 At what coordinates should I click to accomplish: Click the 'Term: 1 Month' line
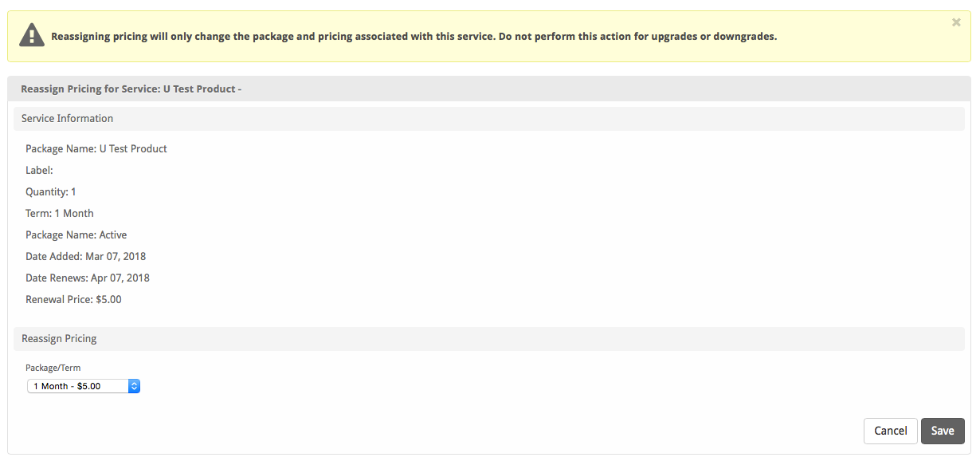coord(60,213)
